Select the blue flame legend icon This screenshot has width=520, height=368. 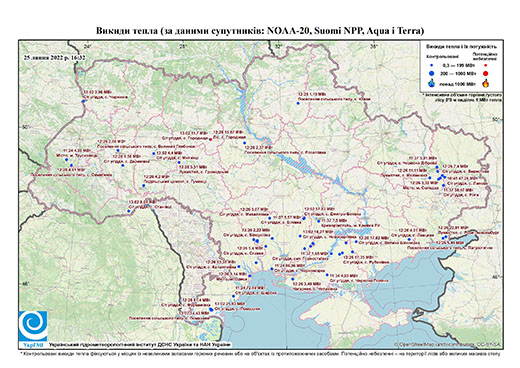click(x=431, y=83)
